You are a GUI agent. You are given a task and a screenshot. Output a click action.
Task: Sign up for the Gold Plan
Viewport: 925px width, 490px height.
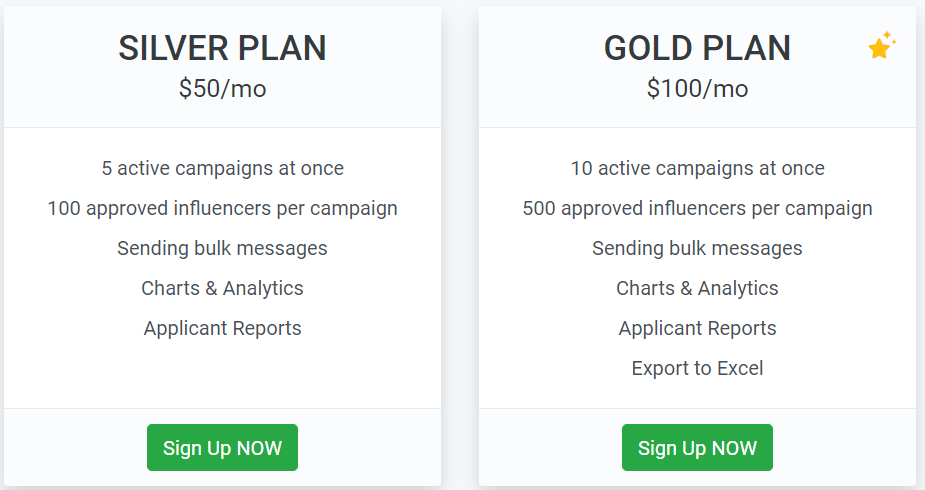(x=697, y=448)
